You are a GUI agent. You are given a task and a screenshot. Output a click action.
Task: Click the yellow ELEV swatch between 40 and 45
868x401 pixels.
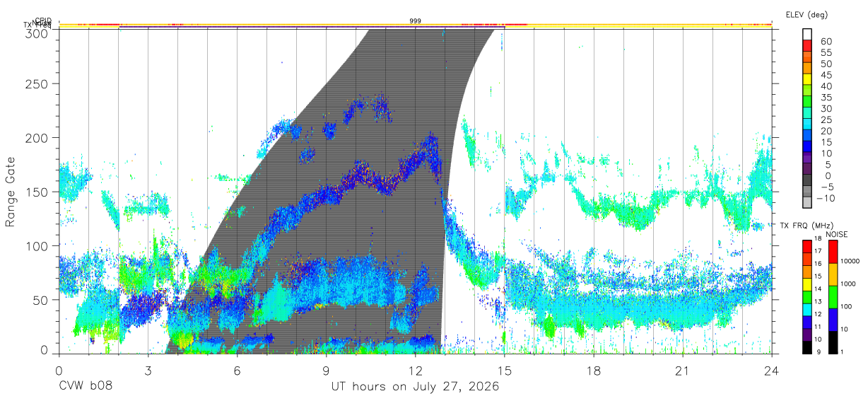click(x=807, y=79)
